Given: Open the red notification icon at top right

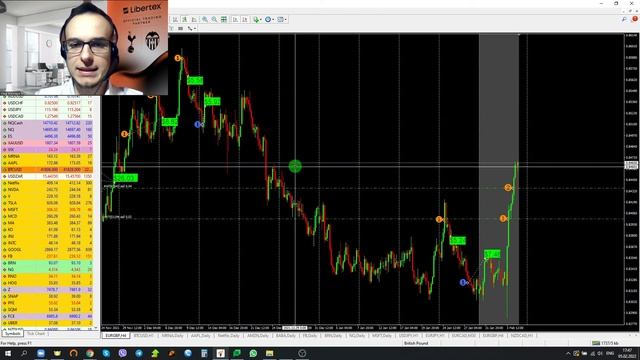Looking at the screenshot, I should click(635, 19).
